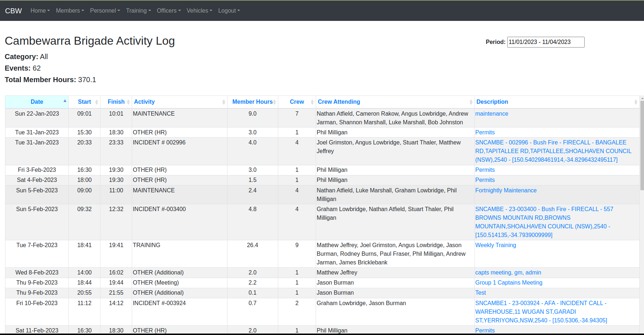This screenshot has width=644, height=335.
Task: Select 'Wed 8-Feb-2023' date cell
Action: [x=37, y=273]
